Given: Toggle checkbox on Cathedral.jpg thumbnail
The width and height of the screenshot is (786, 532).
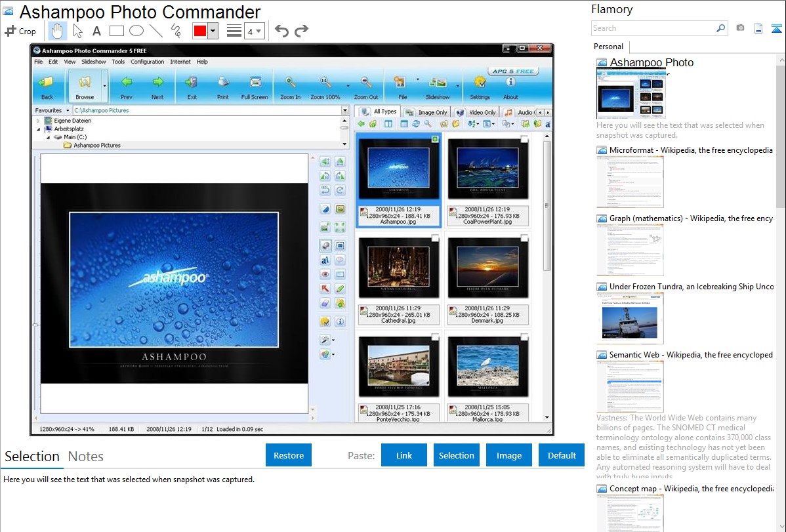Looking at the screenshot, I should tap(435, 237).
